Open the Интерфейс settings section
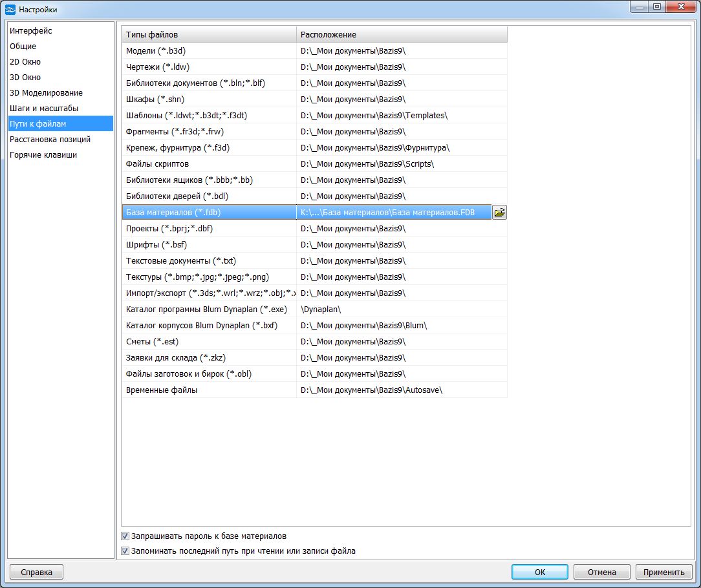The height and width of the screenshot is (588, 701). click(x=60, y=31)
